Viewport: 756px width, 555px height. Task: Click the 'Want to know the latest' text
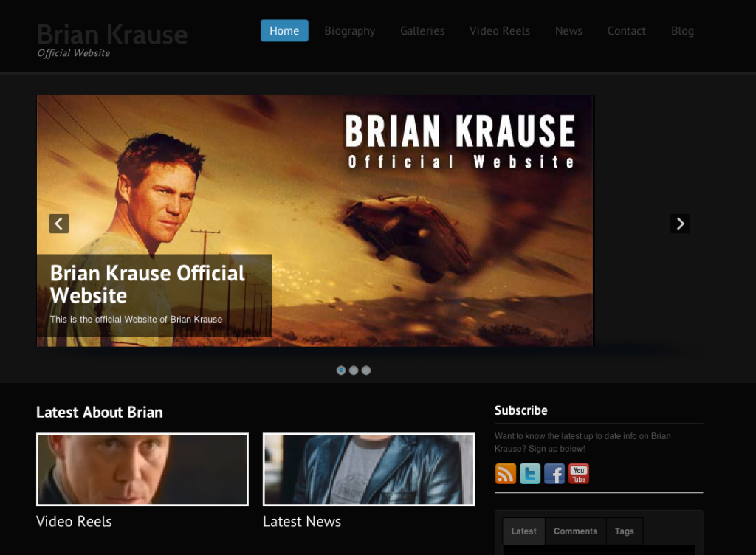click(583, 442)
